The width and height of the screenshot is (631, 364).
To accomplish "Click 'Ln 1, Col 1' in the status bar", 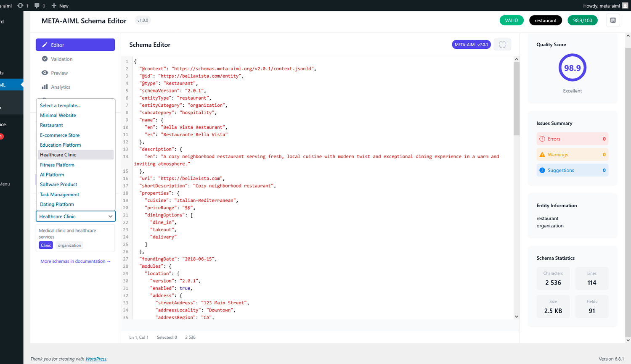I will 139,338.
